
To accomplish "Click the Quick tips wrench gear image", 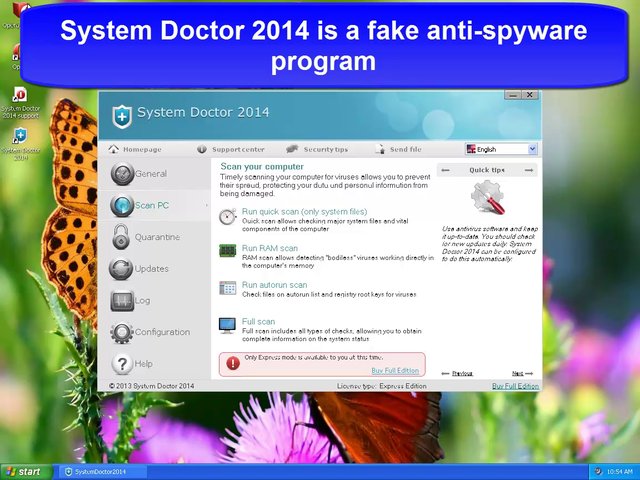I will tap(488, 198).
